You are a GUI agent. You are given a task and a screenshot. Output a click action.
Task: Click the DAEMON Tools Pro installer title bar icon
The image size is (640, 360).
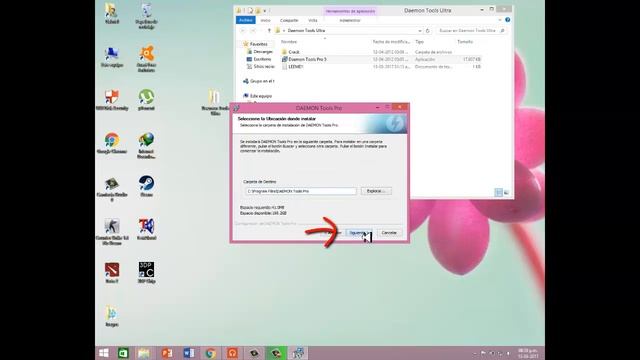coord(236,108)
